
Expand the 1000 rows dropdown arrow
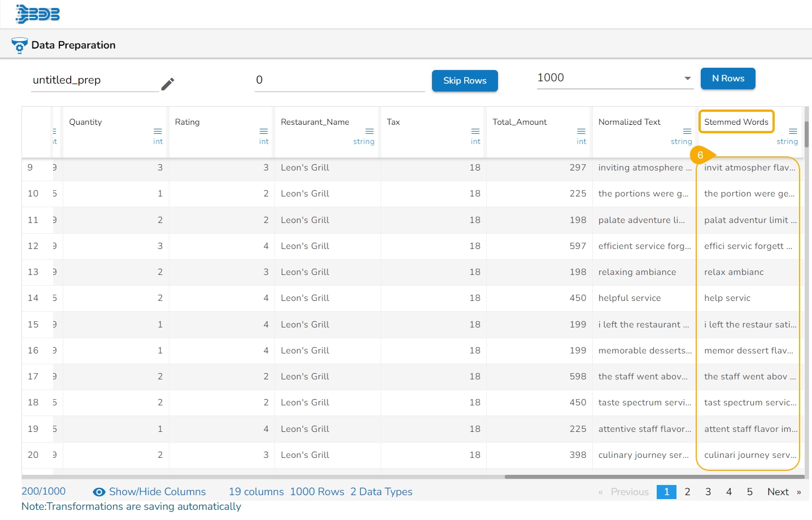point(687,78)
